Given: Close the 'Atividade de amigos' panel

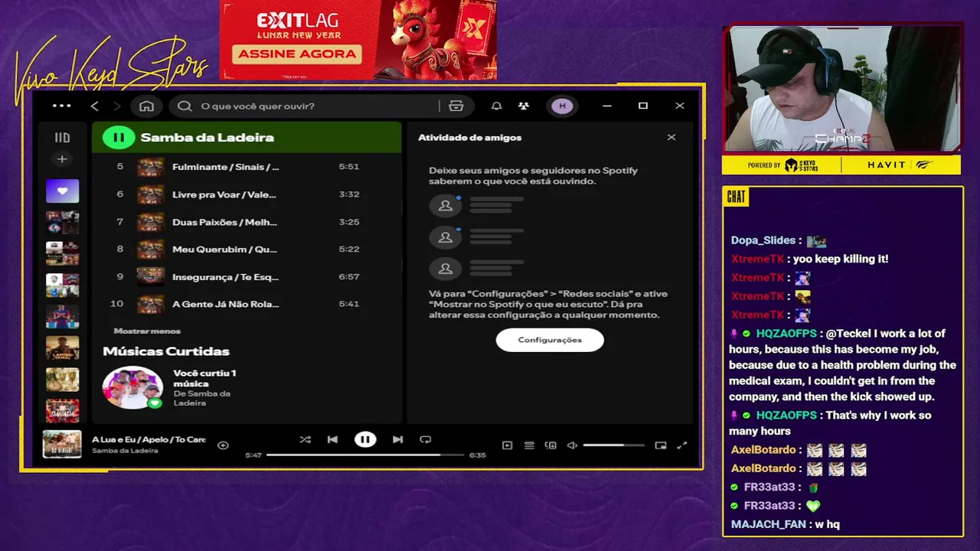Looking at the screenshot, I should pos(671,138).
